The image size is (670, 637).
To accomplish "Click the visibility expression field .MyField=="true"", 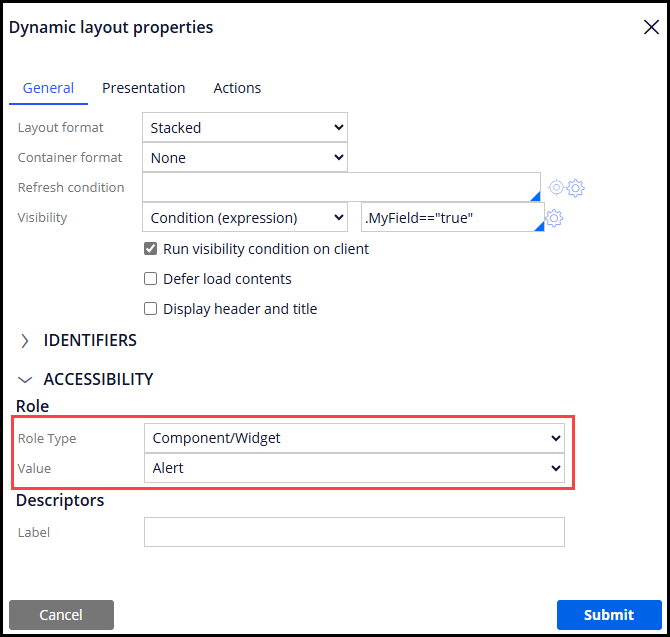I will point(453,217).
